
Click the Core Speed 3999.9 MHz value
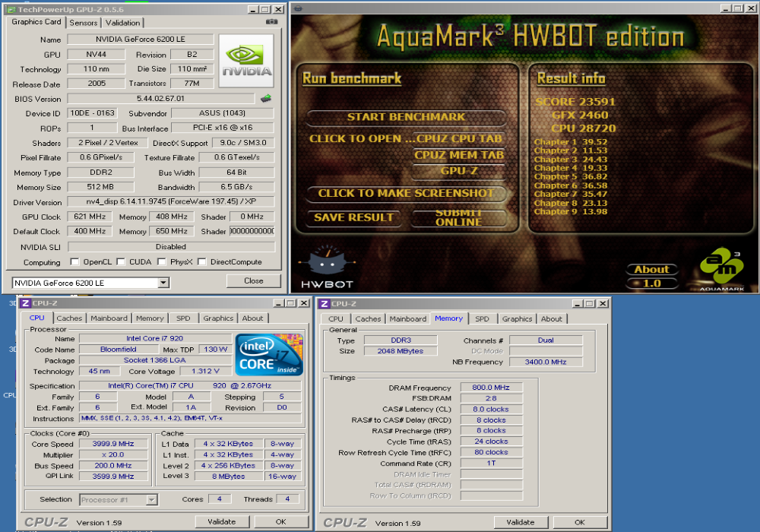tap(113, 444)
